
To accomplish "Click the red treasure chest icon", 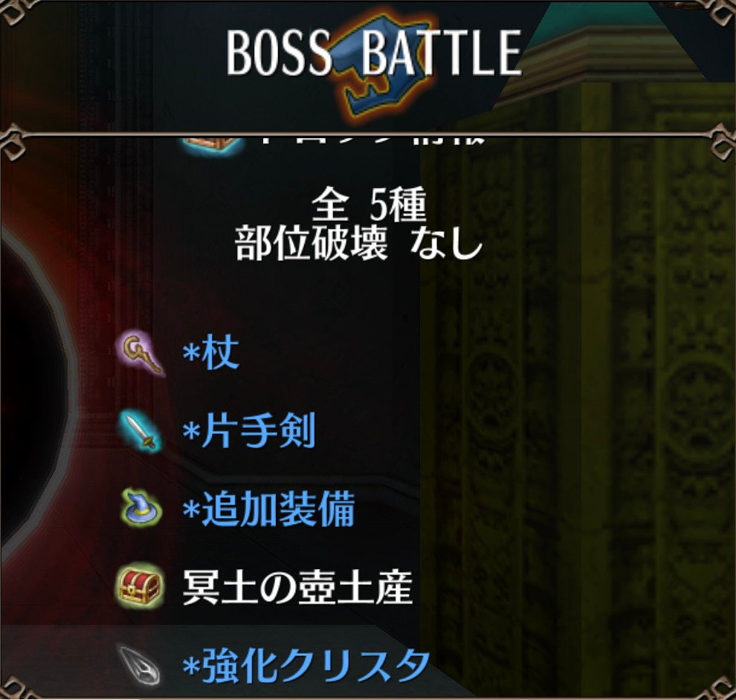I will tap(140, 586).
